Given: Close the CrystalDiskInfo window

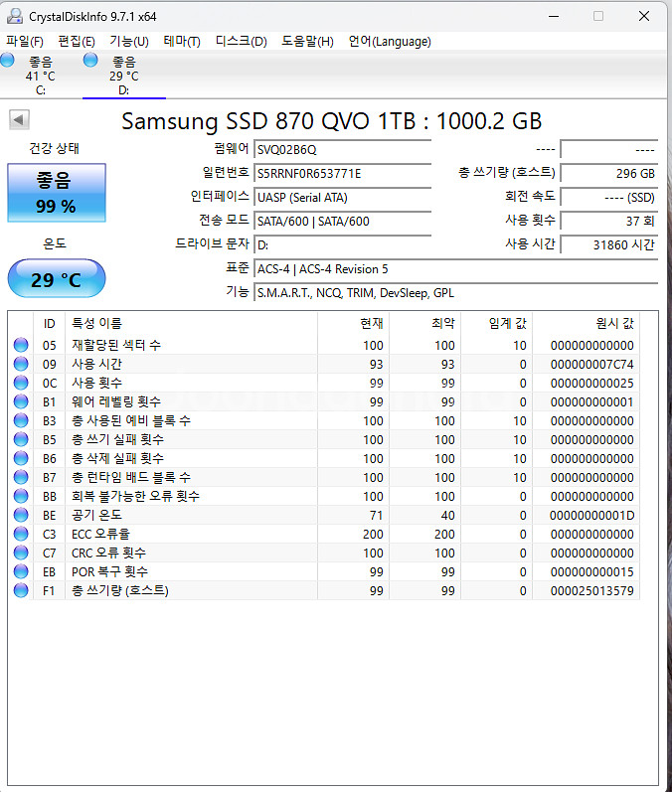Looking at the screenshot, I should click(x=644, y=16).
